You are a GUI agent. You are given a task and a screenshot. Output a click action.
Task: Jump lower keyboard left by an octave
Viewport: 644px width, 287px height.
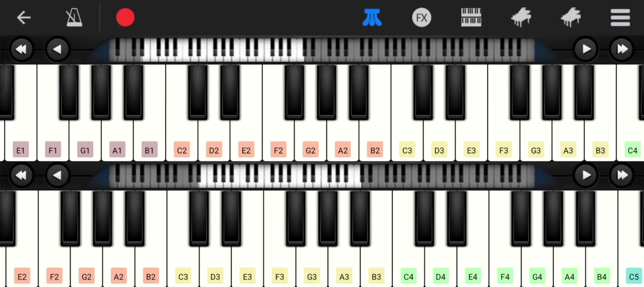[21, 175]
